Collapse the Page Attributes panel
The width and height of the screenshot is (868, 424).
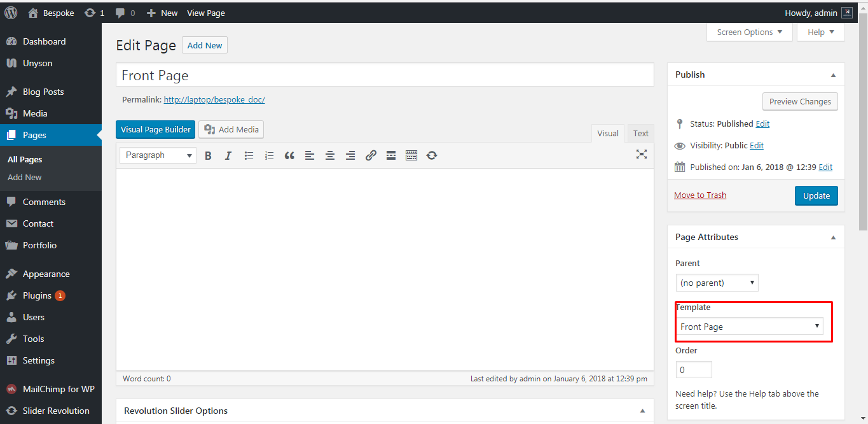tap(833, 237)
